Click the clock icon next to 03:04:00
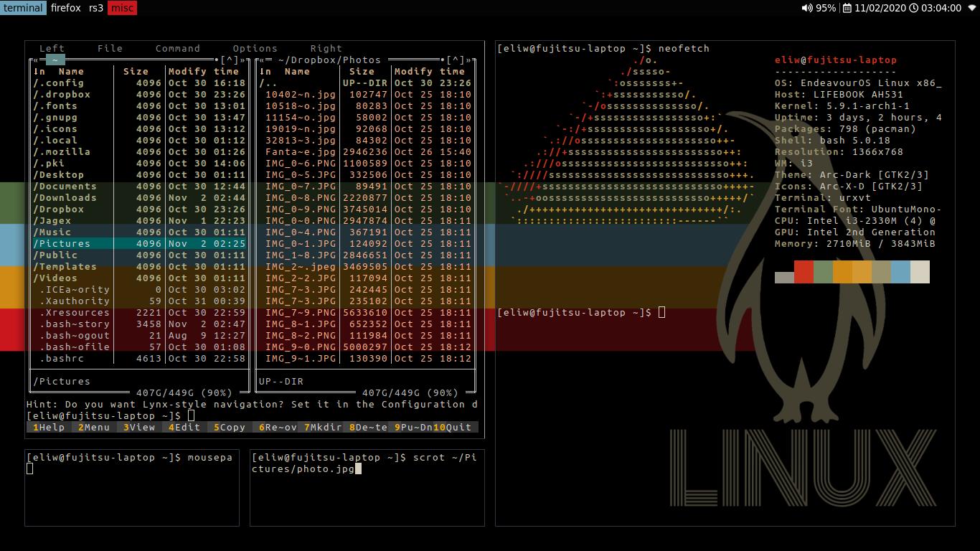Screen dimensions: 980x551 tap(913, 8)
